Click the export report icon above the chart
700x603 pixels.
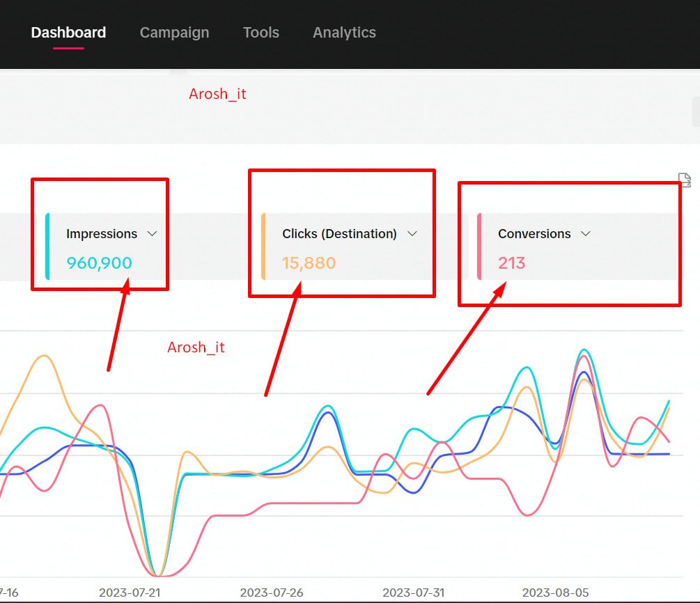684,180
